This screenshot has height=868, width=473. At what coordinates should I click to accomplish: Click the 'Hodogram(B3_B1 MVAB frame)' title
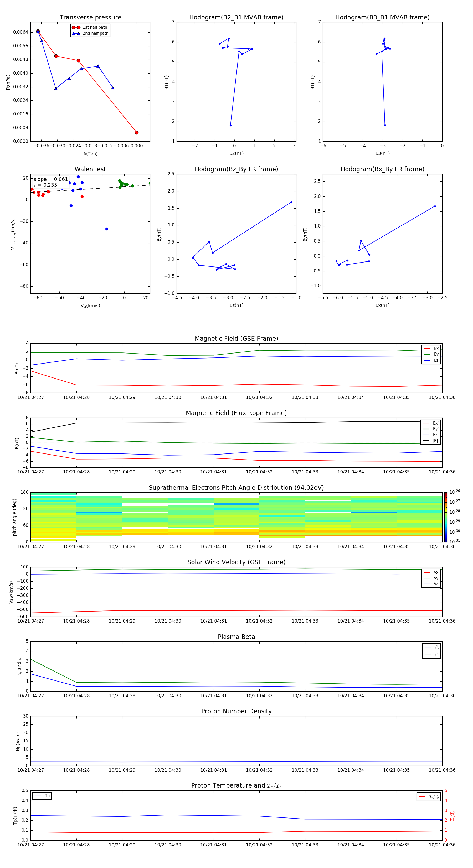pos(382,17)
